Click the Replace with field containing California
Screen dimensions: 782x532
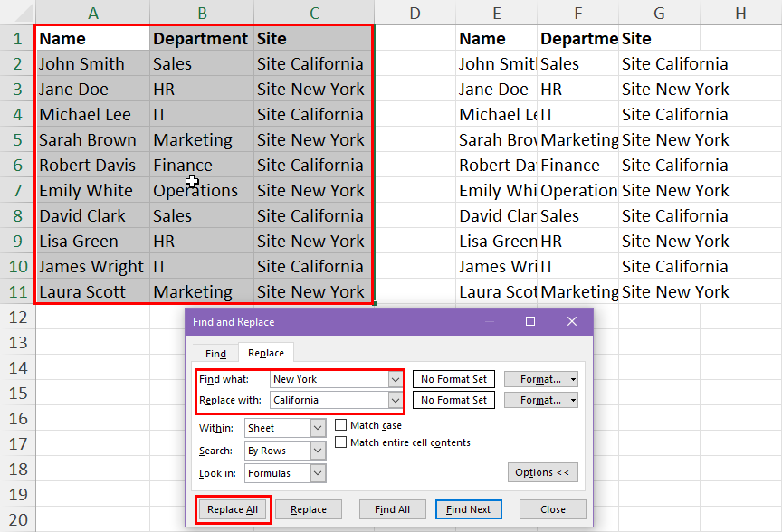pos(329,400)
